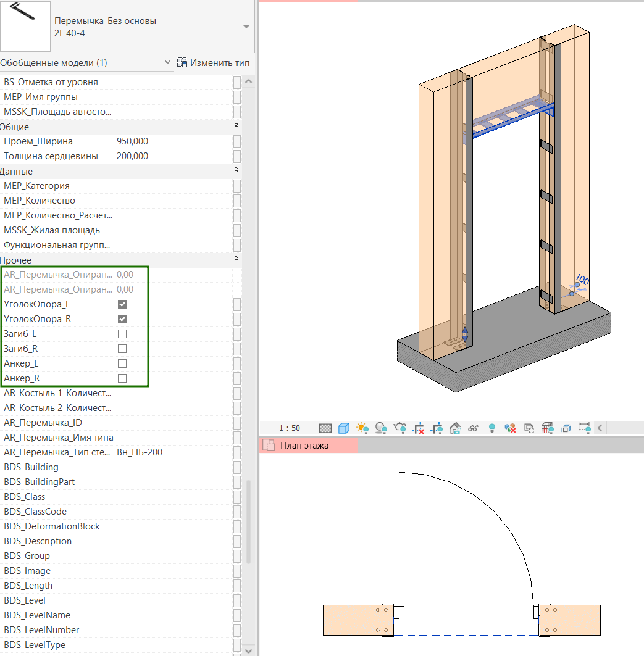The image size is (644, 656).
Task: Open the Обобщенные модели (1) filter dropdown
Action: 168,63
